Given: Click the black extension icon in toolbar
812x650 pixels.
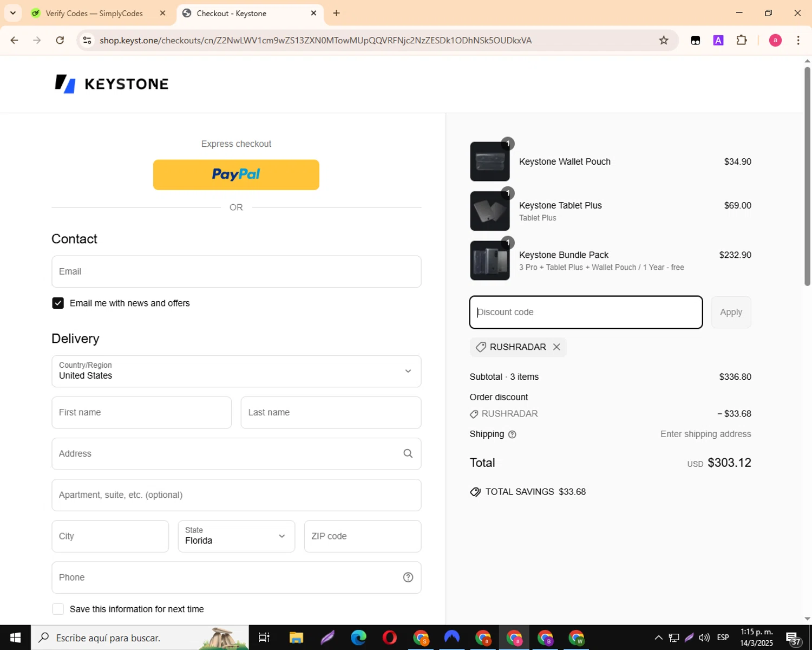Looking at the screenshot, I should [x=696, y=40].
